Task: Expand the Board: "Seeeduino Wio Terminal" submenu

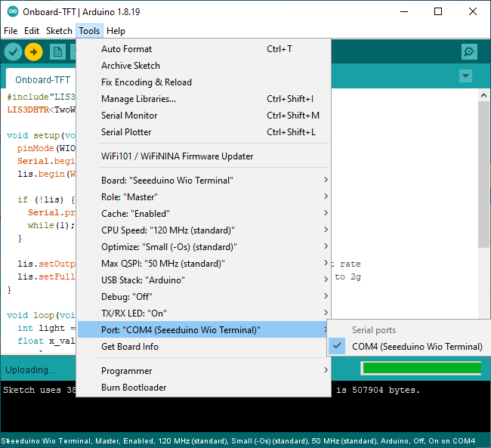Action: (204, 180)
